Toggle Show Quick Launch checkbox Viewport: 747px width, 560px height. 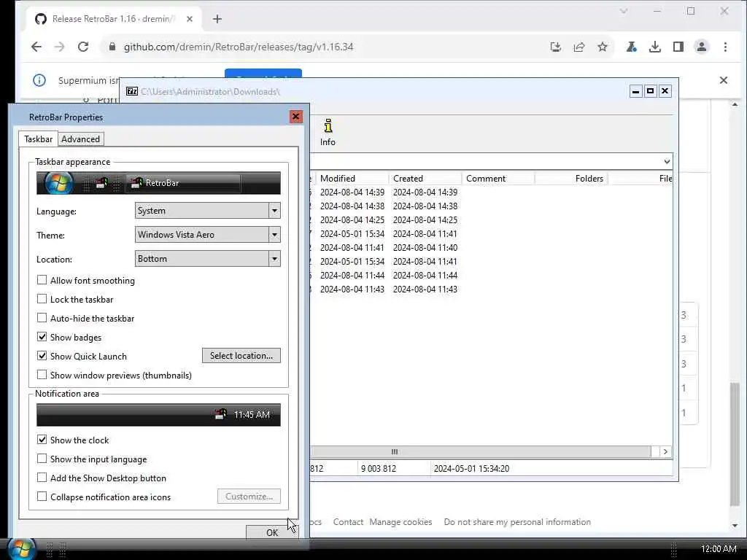(x=42, y=356)
